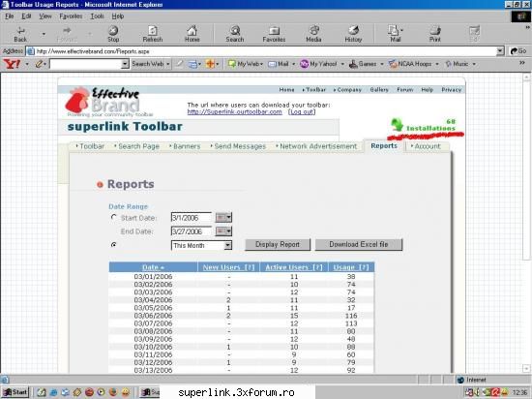Expand the Yahoo search box dropdown
Image resolution: width=532 pixels, height=399 pixels.
[x=125, y=64]
